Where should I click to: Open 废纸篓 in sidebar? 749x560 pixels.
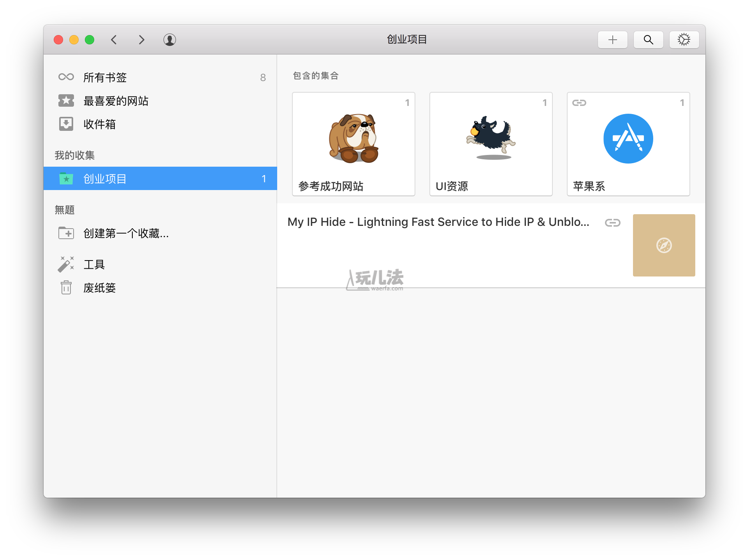point(160,287)
